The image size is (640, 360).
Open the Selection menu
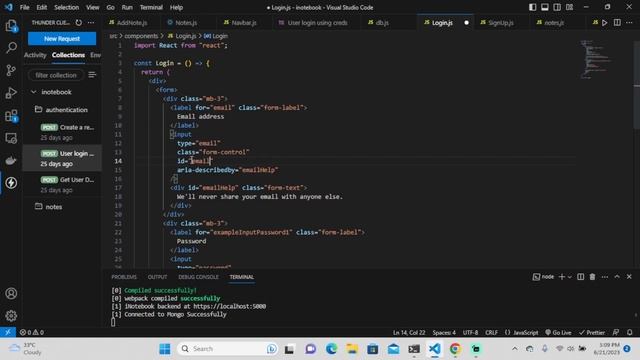pyautogui.click(x=67, y=7)
